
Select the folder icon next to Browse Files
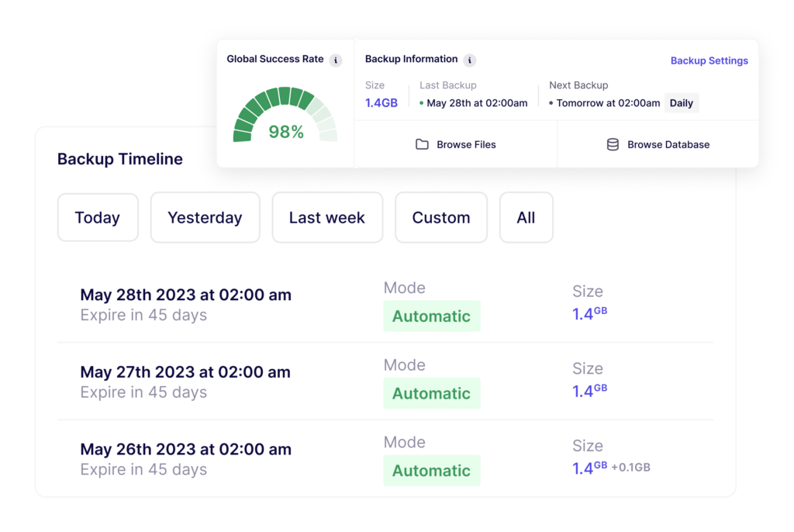[421, 144]
